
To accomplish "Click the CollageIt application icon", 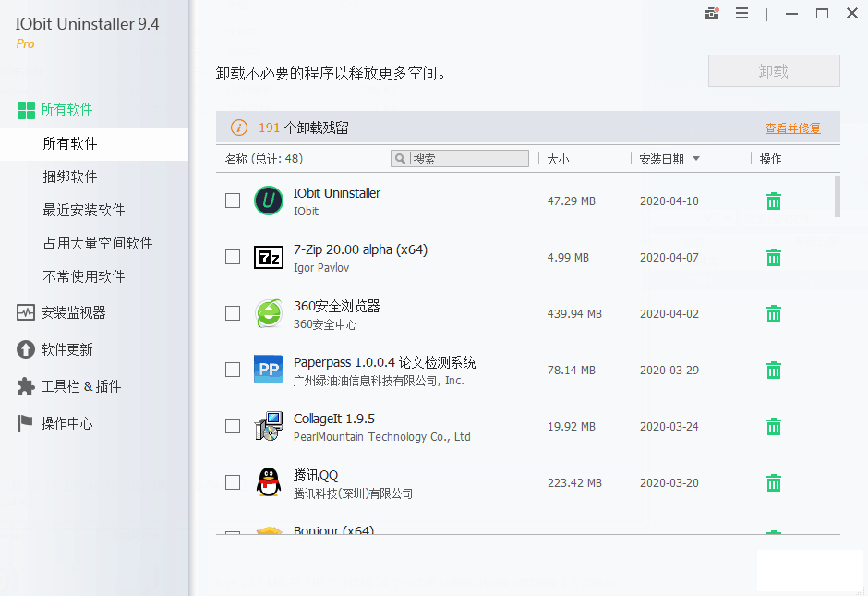I will click(x=268, y=426).
